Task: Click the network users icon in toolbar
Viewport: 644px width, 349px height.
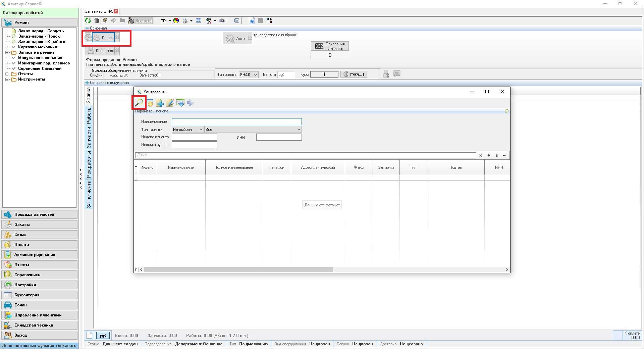Action: point(209,21)
